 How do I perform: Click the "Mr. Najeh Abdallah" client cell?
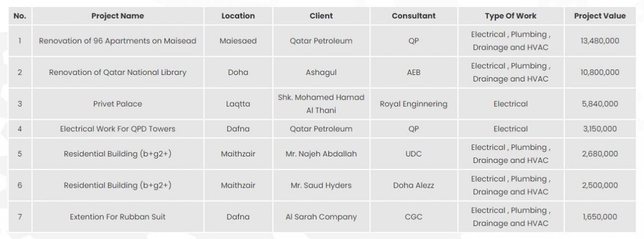click(x=321, y=154)
